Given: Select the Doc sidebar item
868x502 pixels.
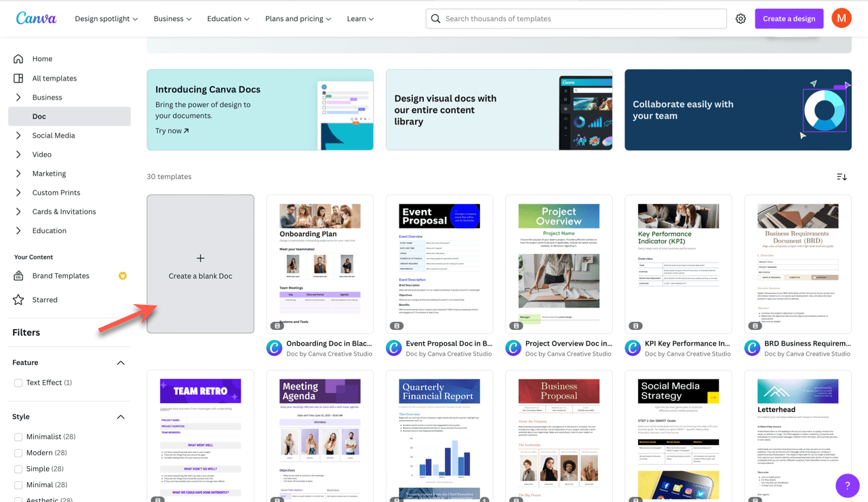Looking at the screenshot, I should click(69, 117).
